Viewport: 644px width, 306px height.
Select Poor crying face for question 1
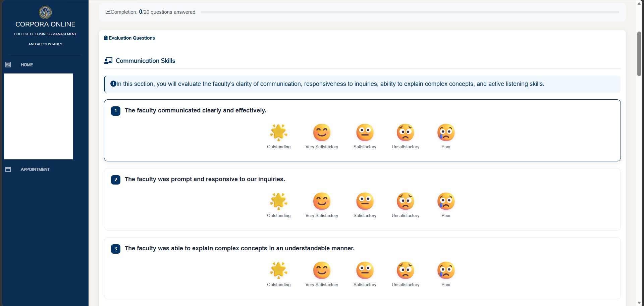(x=446, y=132)
